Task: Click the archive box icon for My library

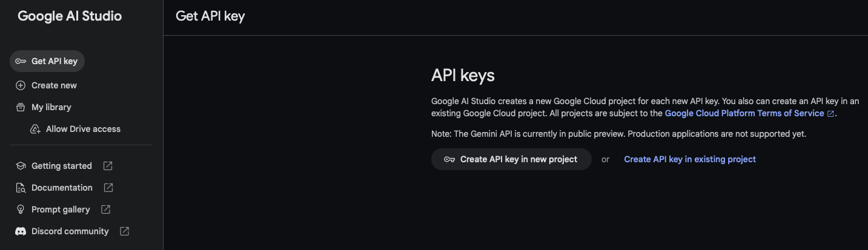Action: 21,107
